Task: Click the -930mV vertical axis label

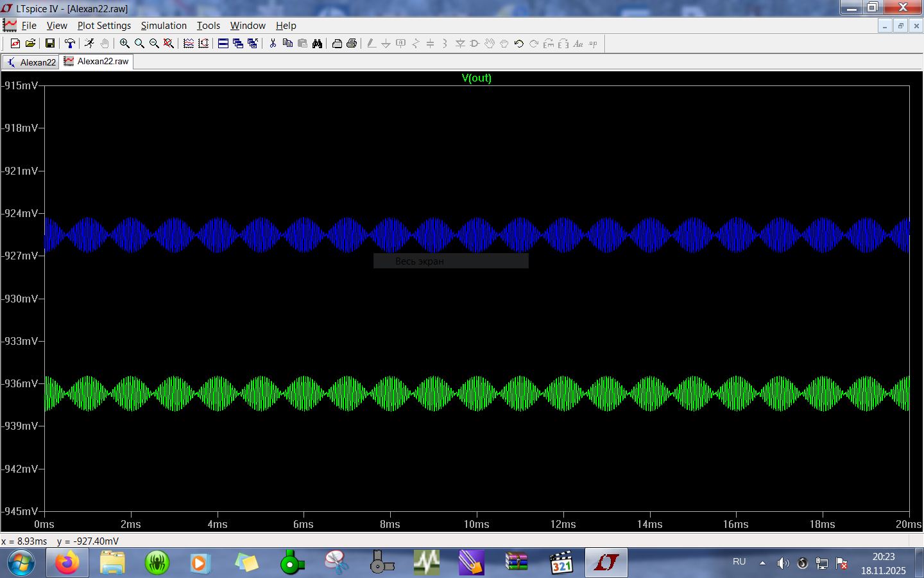Action: 20,299
